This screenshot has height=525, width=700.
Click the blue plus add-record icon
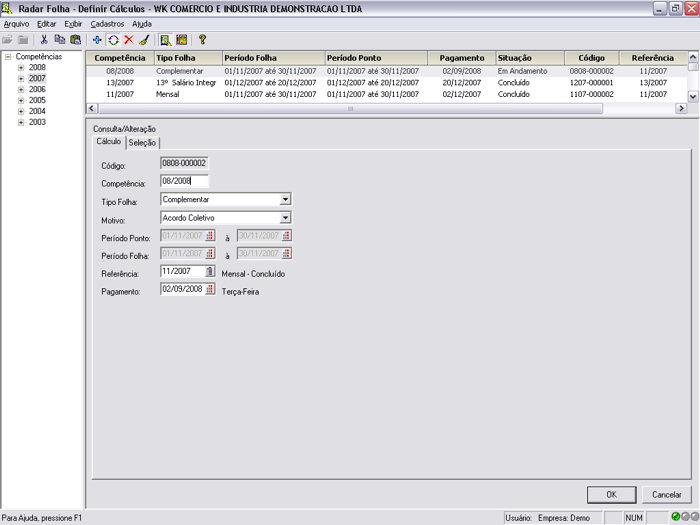(97, 40)
